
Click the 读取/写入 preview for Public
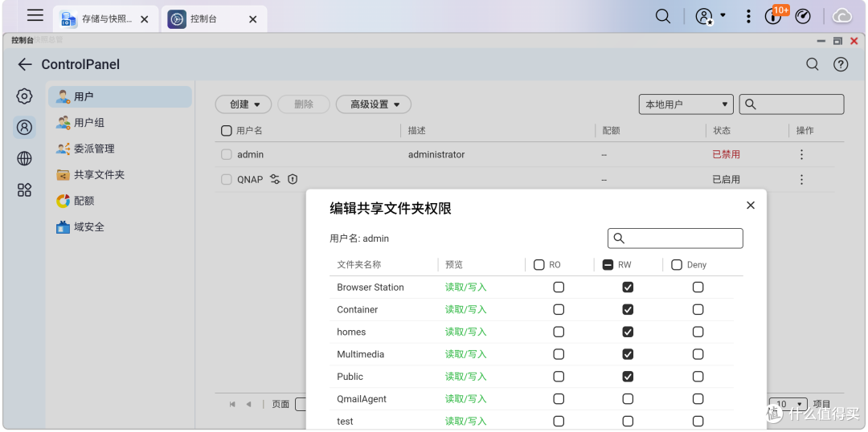tap(465, 377)
